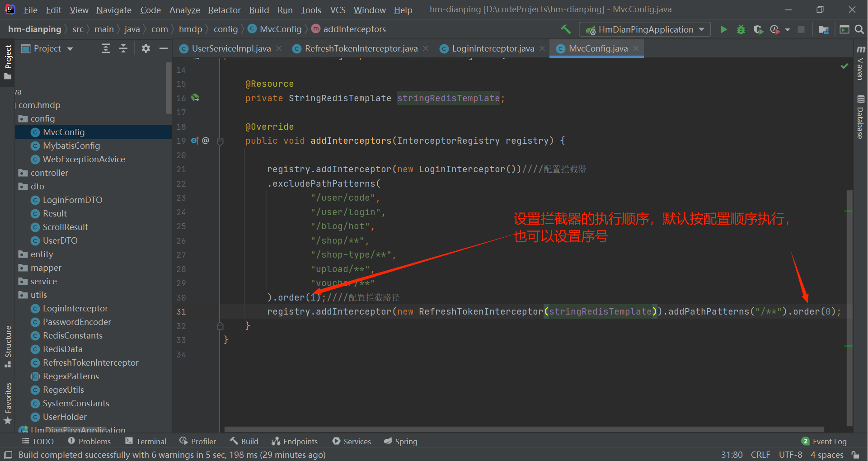Open the Problems tool window

[89, 442]
